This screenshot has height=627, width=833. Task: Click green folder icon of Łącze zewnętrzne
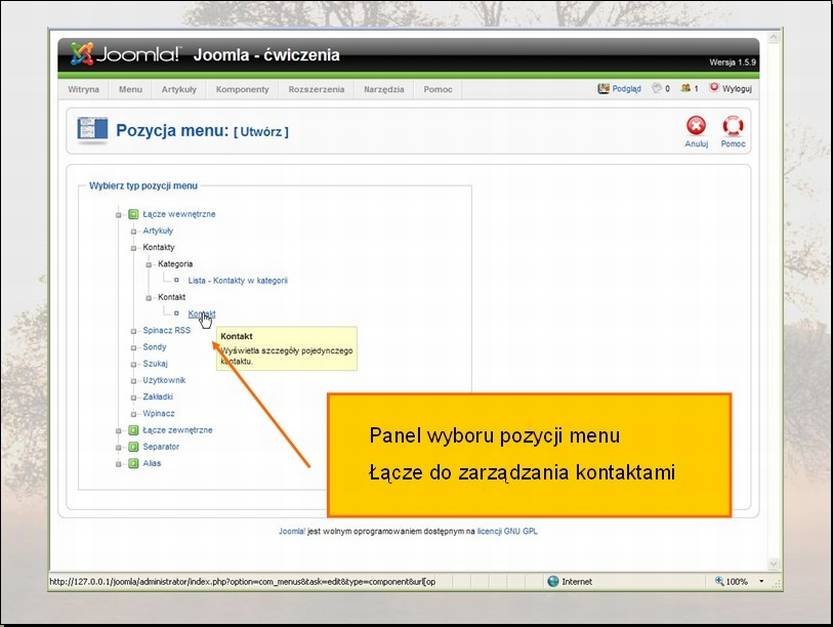pos(133,430)
